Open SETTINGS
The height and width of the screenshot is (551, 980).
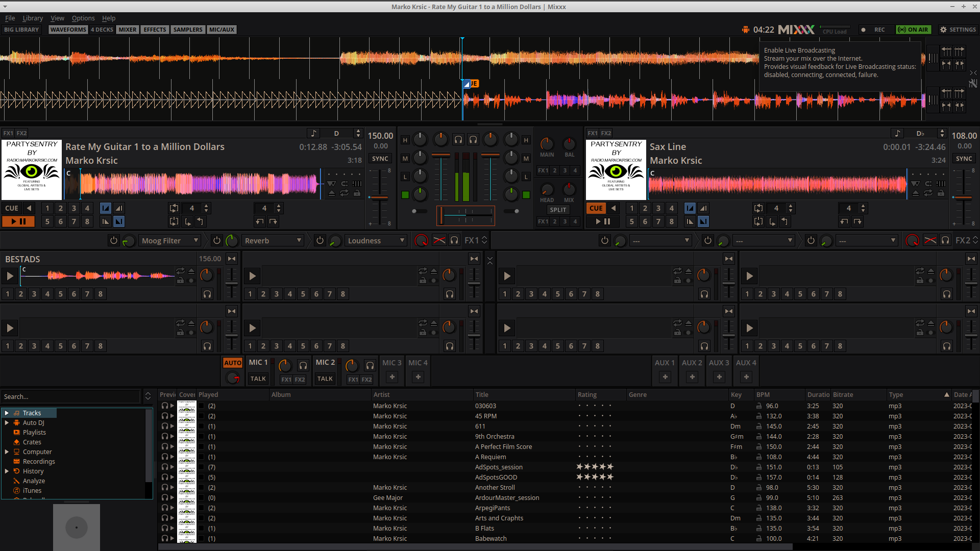[x=958, y=30]
